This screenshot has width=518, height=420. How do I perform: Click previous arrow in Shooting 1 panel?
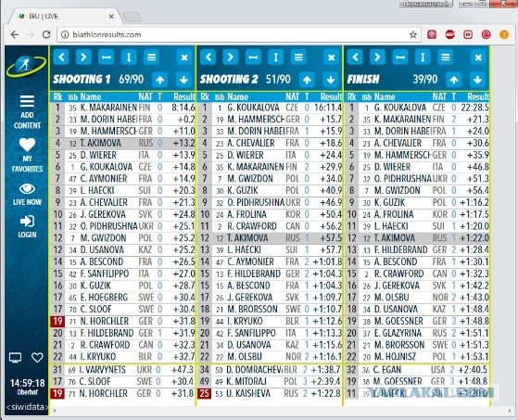click(x=61, y=57)
